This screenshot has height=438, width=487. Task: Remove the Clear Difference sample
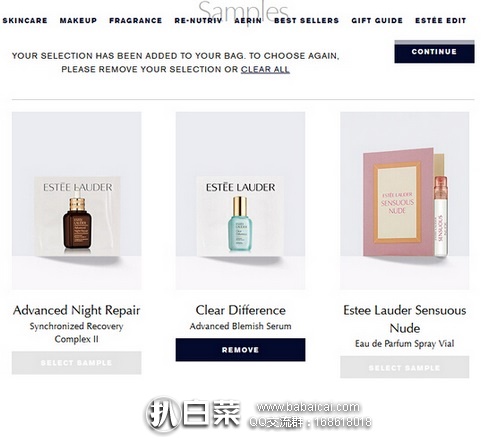pyautogui.click(x=240, y=350)
